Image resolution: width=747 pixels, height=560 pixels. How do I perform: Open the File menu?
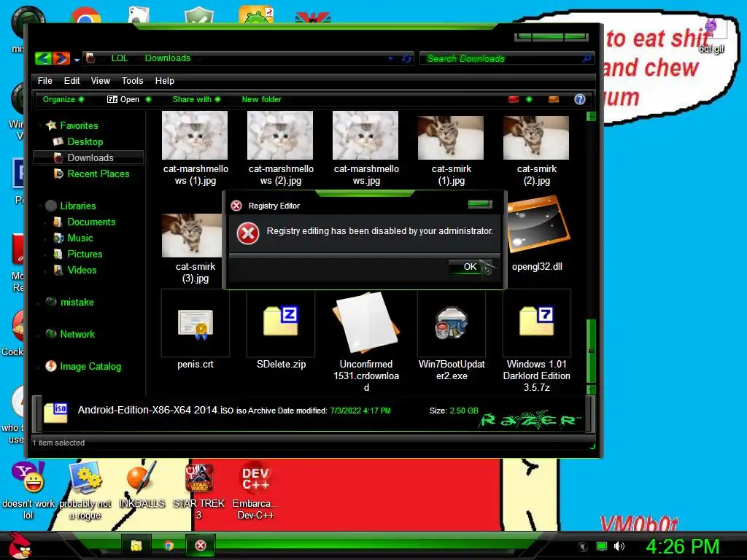coord(44,80)
